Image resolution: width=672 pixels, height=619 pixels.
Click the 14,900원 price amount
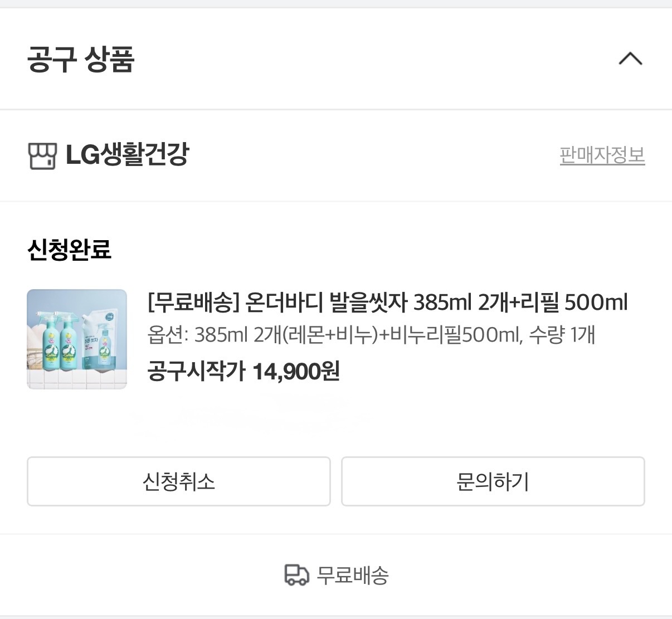pos(296,371)
